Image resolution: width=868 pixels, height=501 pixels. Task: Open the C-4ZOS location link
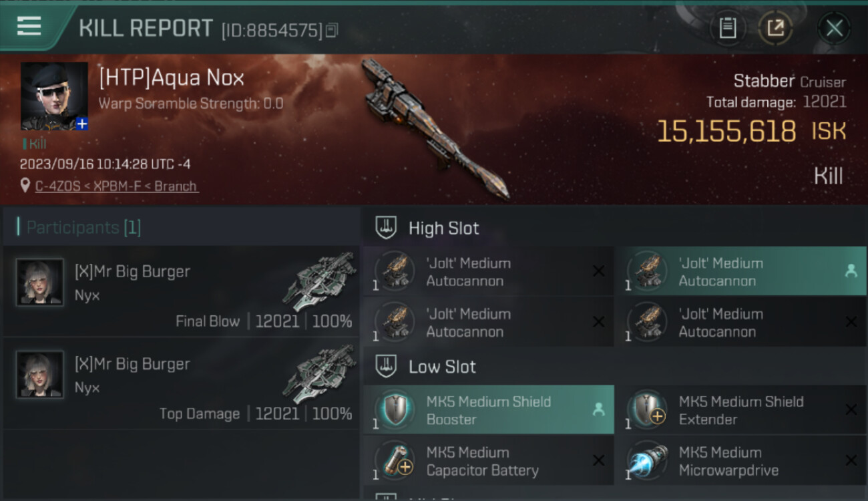[x=116, y=186]
